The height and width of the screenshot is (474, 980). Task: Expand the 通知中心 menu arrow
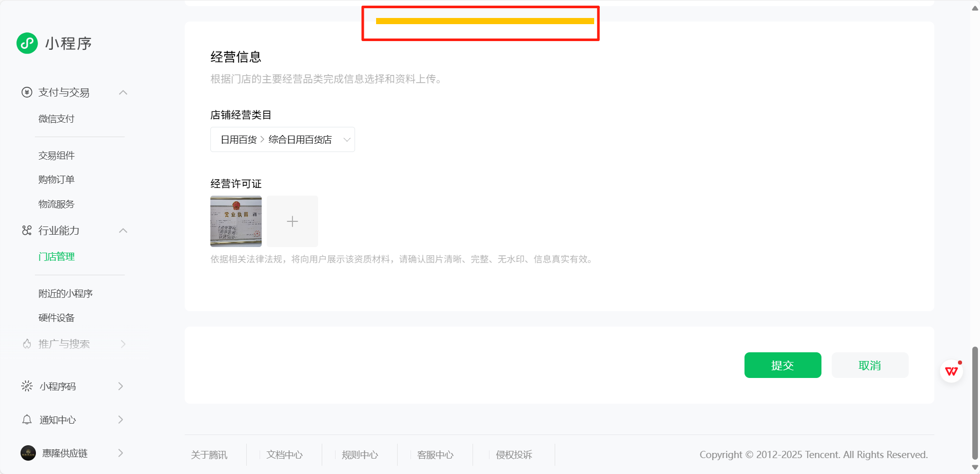point(121,420)
